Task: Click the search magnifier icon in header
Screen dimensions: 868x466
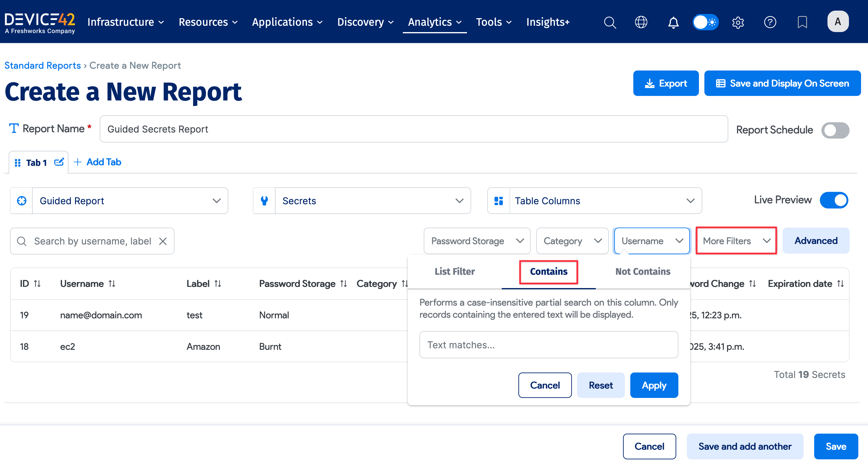Action: click(609, 22)
